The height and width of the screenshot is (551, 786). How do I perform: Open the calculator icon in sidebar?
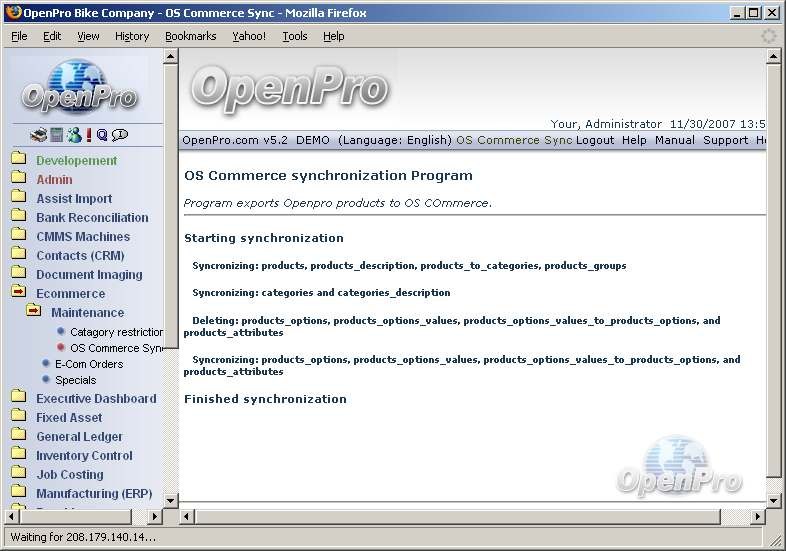(57, 135)
